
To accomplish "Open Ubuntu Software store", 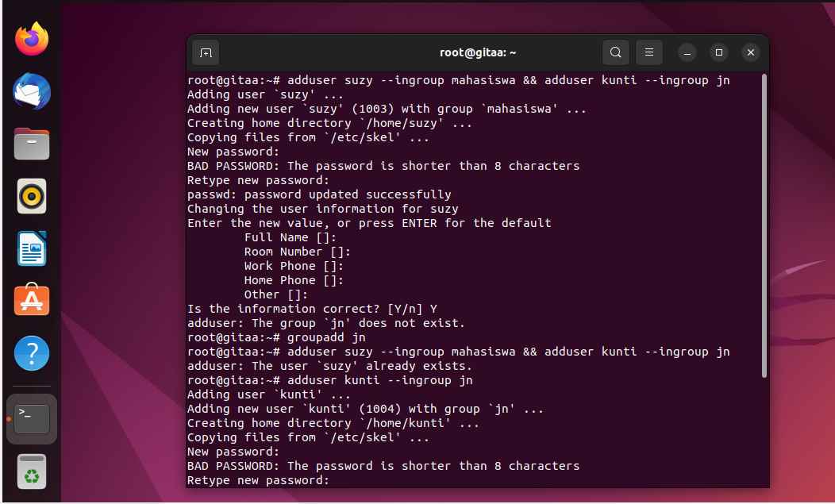I will 32,300.
